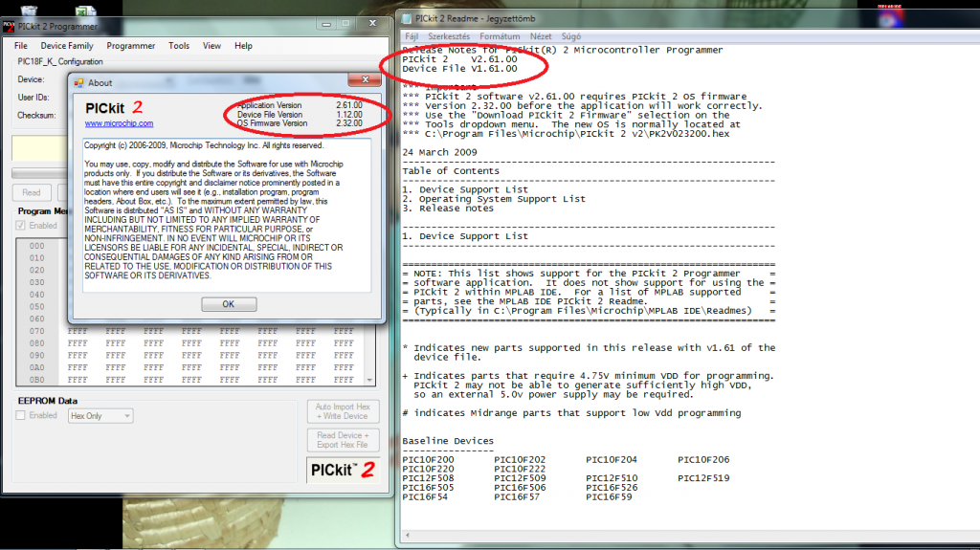The height and width of the screenshot is (550, 980).
Task: Open the File menu in PICkit 2 Programmer
Action: 21,46
